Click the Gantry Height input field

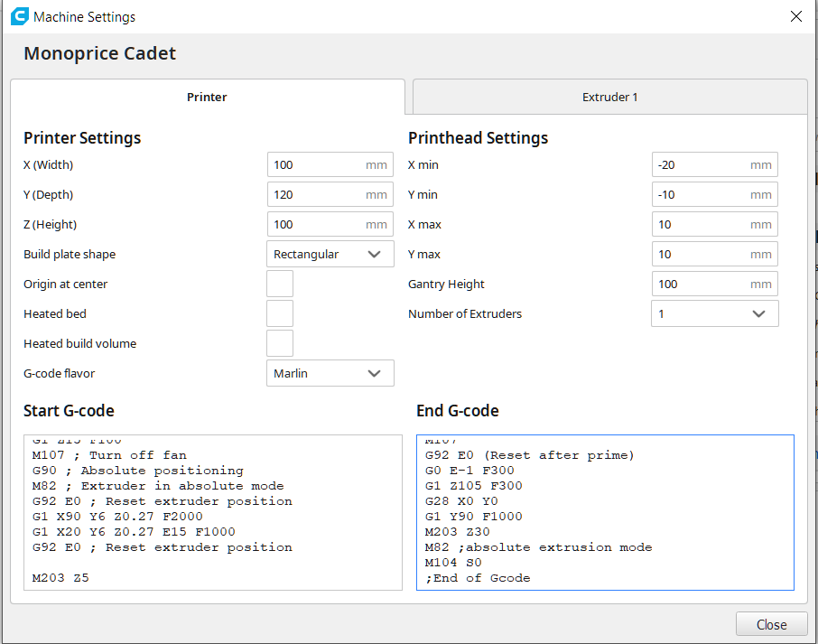point(715,284)
